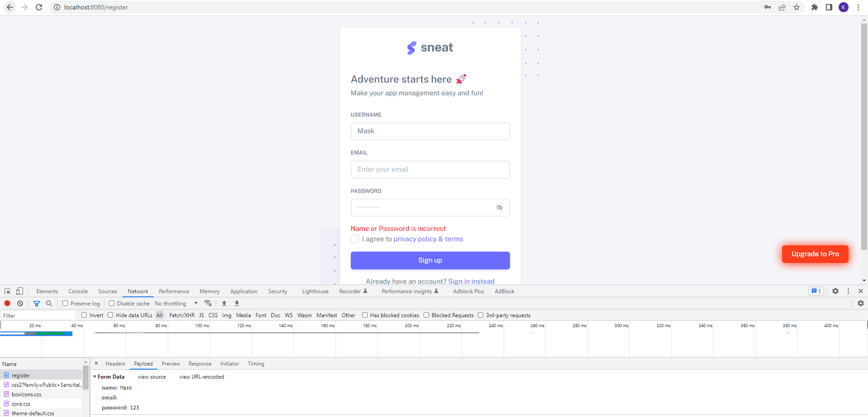Show the request Response tab
Screen dimensions: 868x417
point(200,364)
